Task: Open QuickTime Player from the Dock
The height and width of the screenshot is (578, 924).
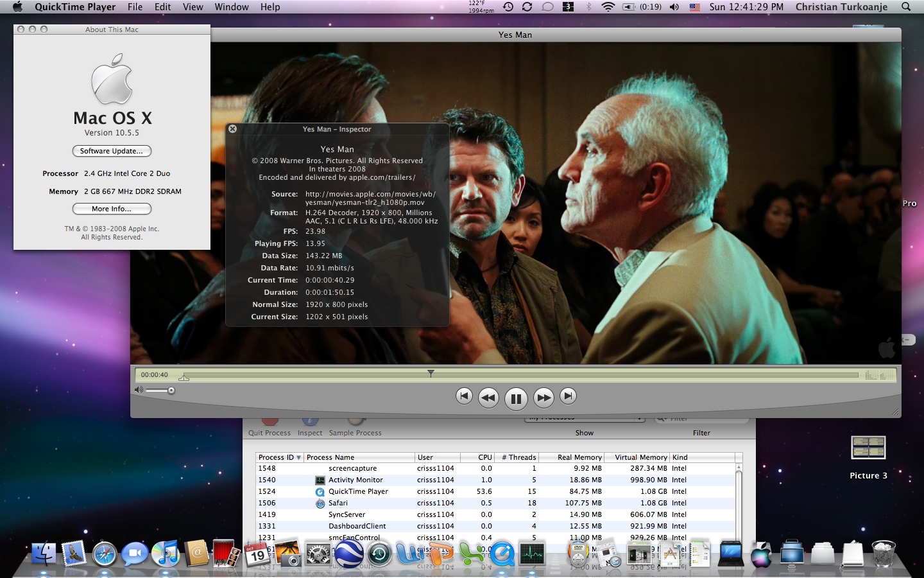Action: 502,553
